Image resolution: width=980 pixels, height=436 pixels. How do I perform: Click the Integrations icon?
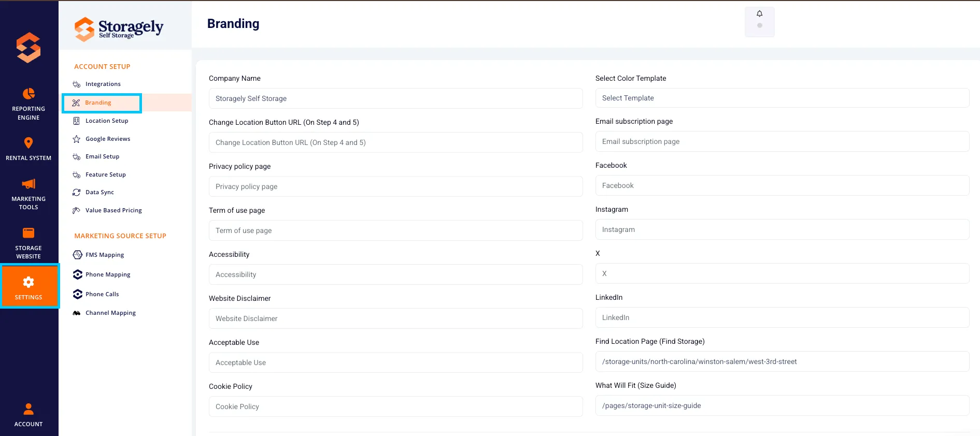[76, 84]
